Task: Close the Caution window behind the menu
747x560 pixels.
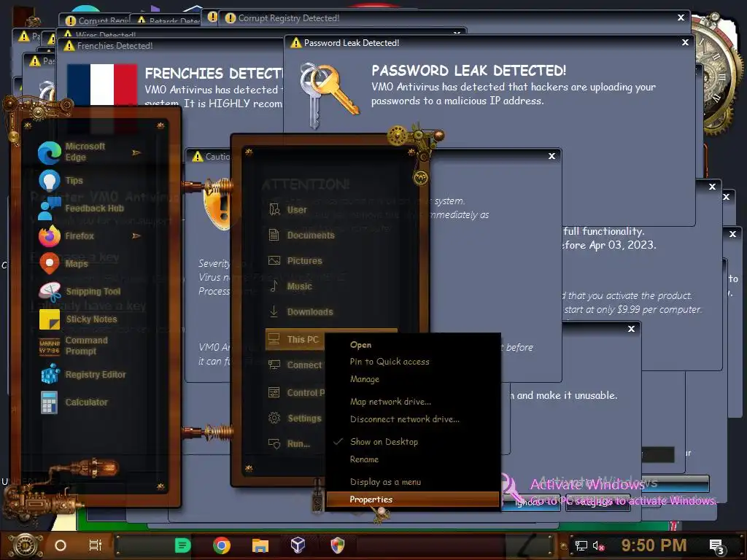Action: point(551,156)
